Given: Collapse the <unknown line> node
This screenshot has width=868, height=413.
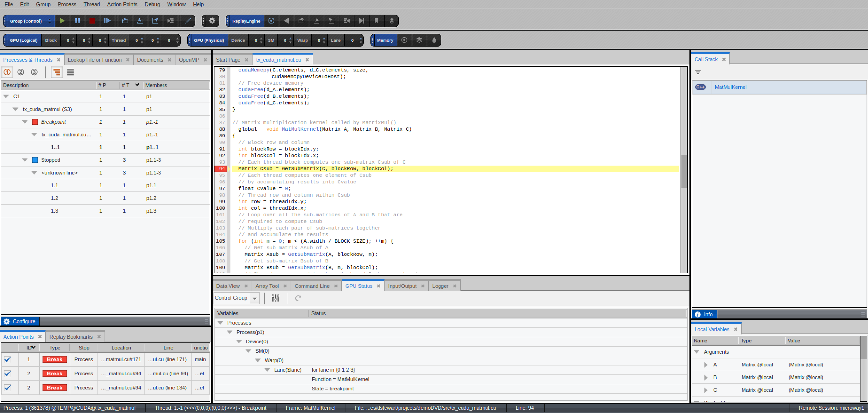Looking at the screenshot, I should click(x=34, y=173).
